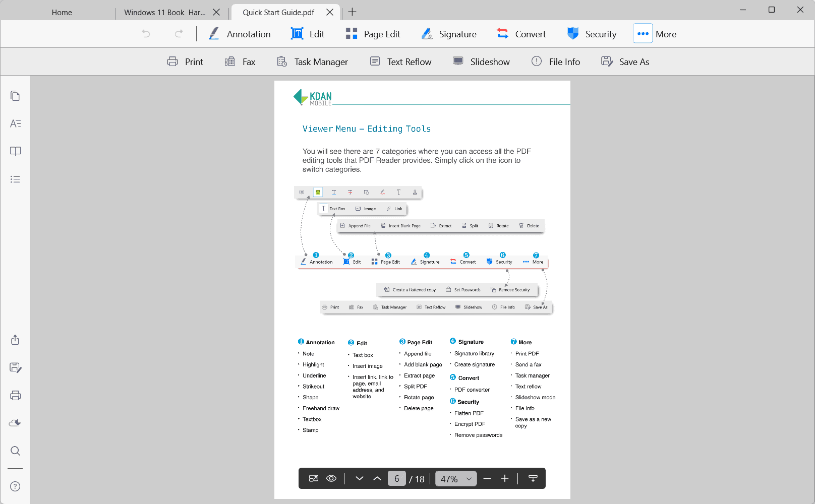Open the 47% zoom dropdown

[456, 478]
